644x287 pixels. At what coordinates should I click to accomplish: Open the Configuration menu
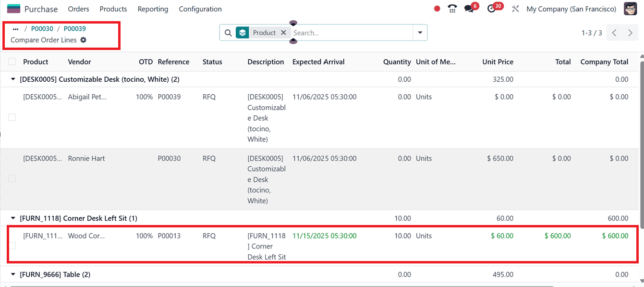[x=200, y=9]
